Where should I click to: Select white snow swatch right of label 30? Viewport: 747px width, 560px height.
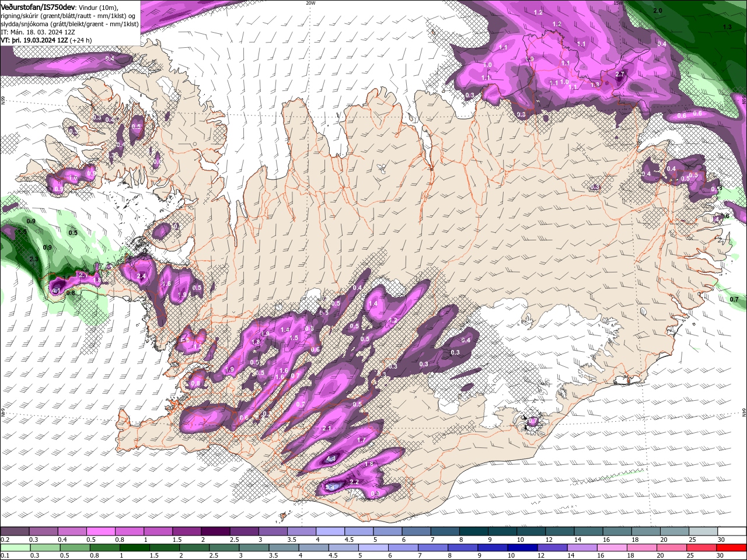coord(732,531)
